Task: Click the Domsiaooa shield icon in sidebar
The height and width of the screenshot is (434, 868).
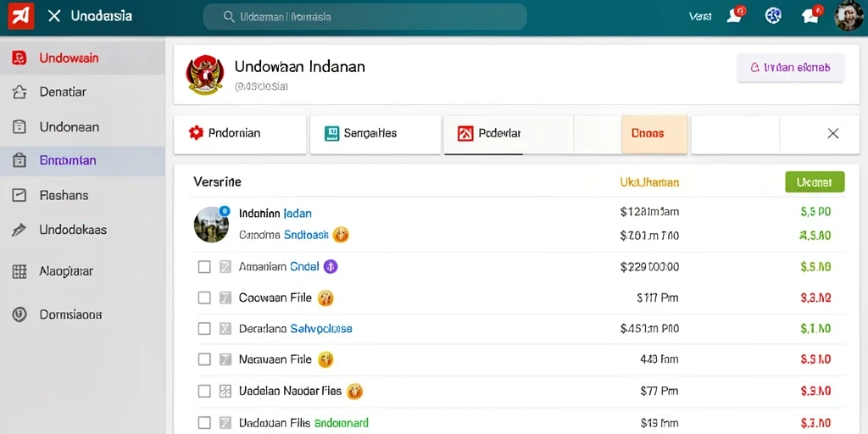Action: coord(19,314)
